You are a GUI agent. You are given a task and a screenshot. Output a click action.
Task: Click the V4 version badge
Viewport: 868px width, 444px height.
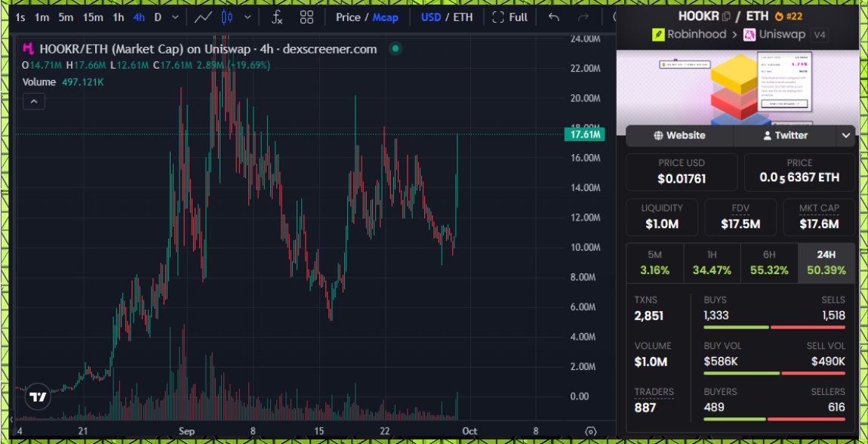[x=819, y=35]
